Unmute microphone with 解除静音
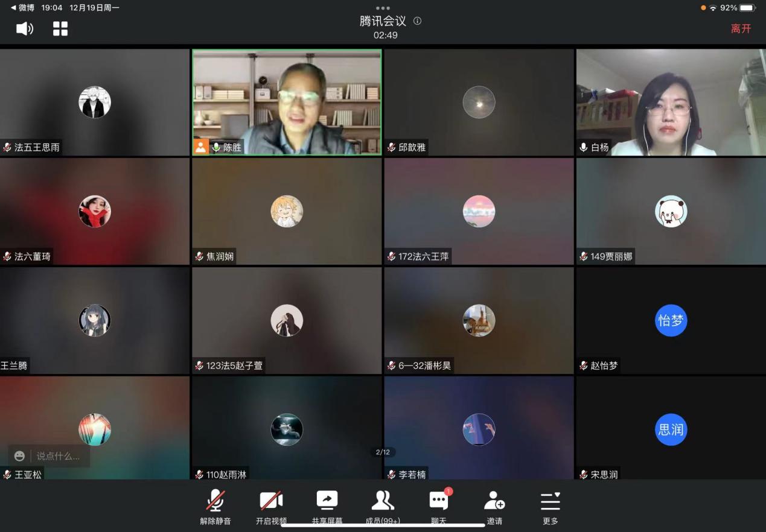Image resolution: width=766 pixels, height=532 pixels. (215, 502)
